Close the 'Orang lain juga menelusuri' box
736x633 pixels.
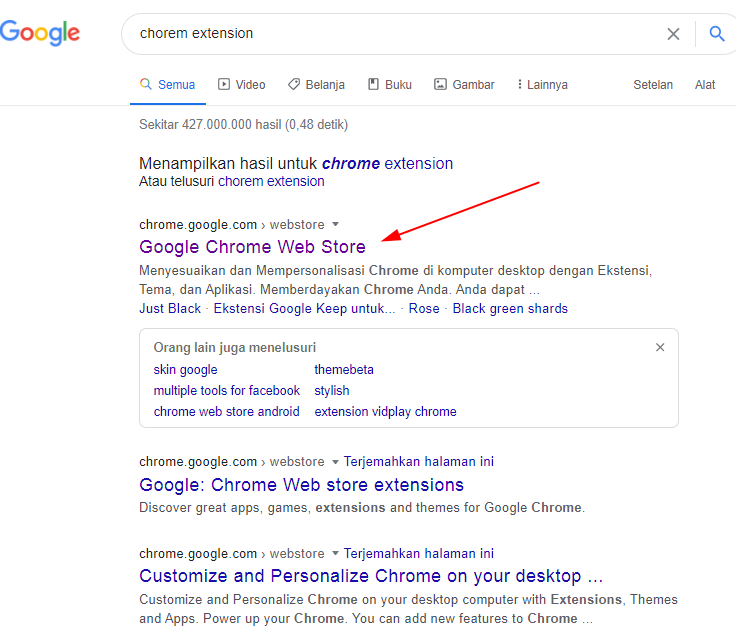660,347
